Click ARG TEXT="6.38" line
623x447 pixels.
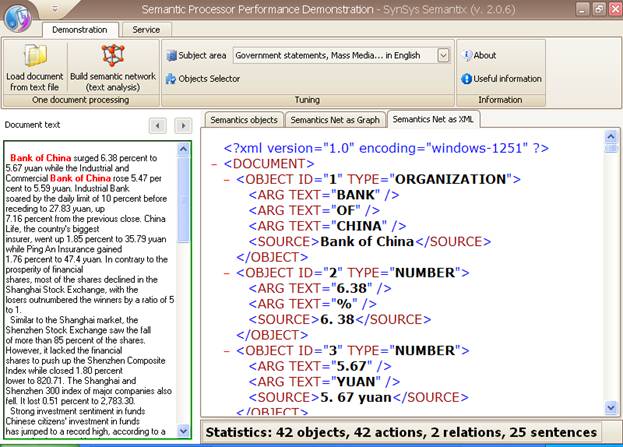[x=320, y=288]
